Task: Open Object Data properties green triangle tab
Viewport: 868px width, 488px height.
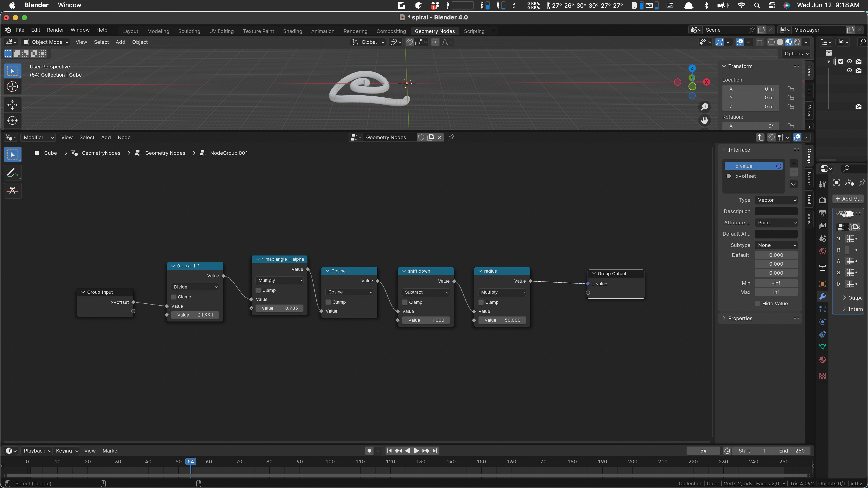Action: pos(823,347)
